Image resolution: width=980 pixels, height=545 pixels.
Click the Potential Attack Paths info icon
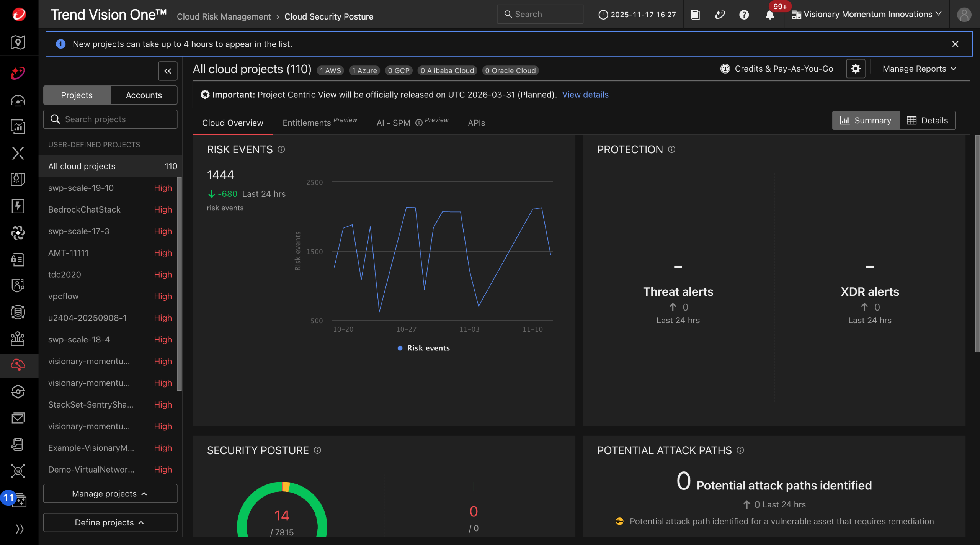[x=740, y=450]
